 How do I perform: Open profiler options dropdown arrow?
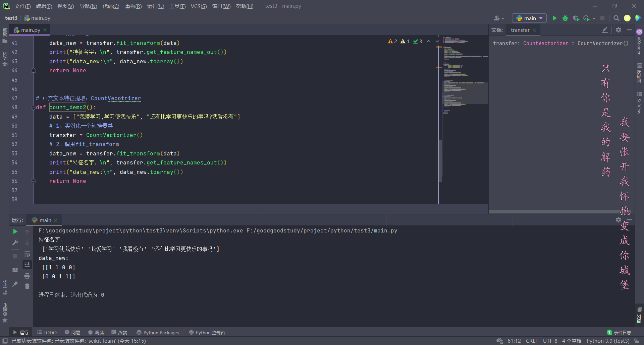coord(594,18)
